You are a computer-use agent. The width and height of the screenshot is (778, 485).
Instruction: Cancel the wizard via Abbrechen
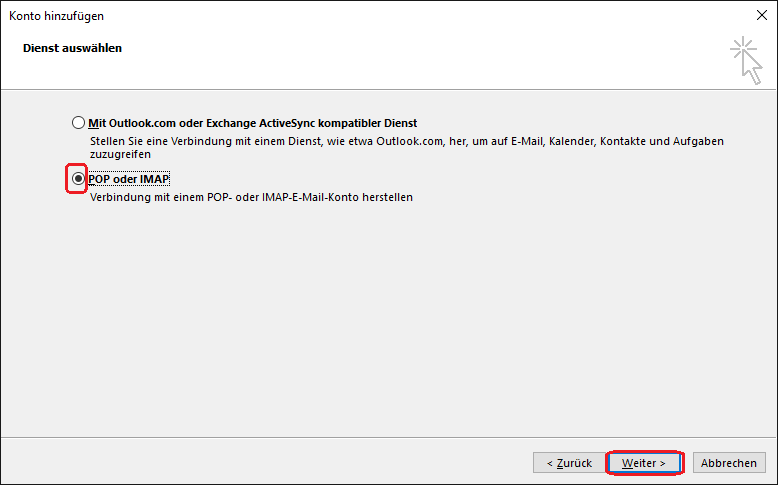[x=728, y=463]
